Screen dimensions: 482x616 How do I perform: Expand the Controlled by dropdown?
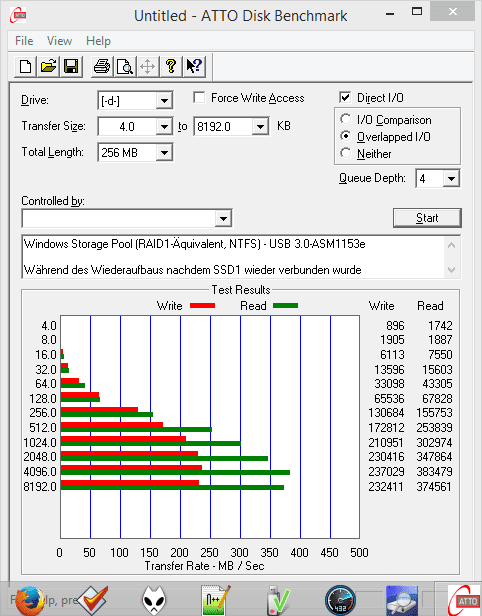(x=223, y=218)
